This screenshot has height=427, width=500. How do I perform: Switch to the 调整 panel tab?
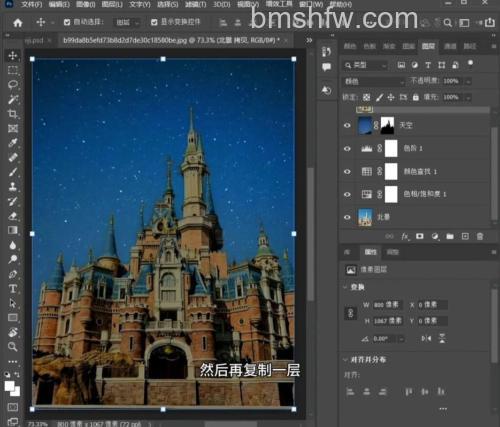coord(392,252)
